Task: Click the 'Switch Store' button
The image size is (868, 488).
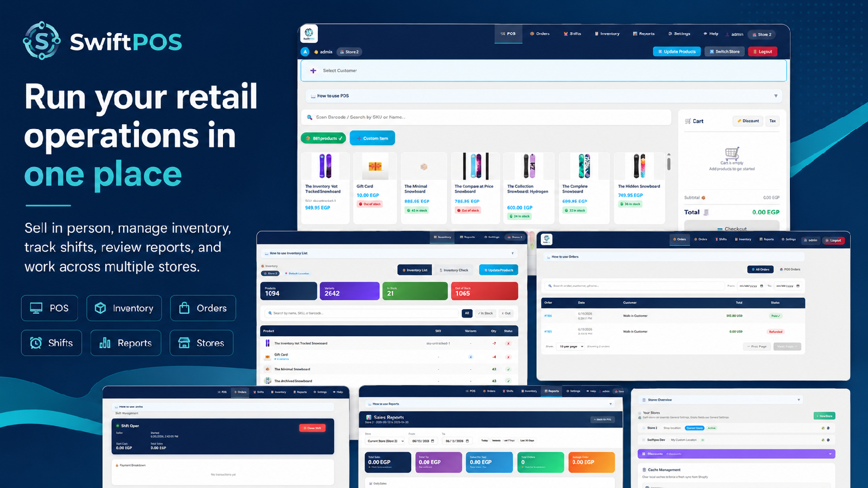Action: tap(725, 52)
